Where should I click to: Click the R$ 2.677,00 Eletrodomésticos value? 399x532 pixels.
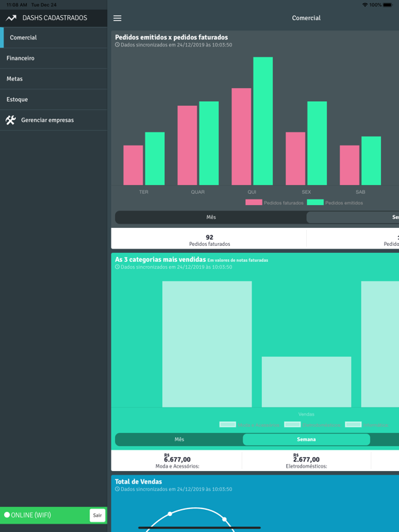(306, 460)
